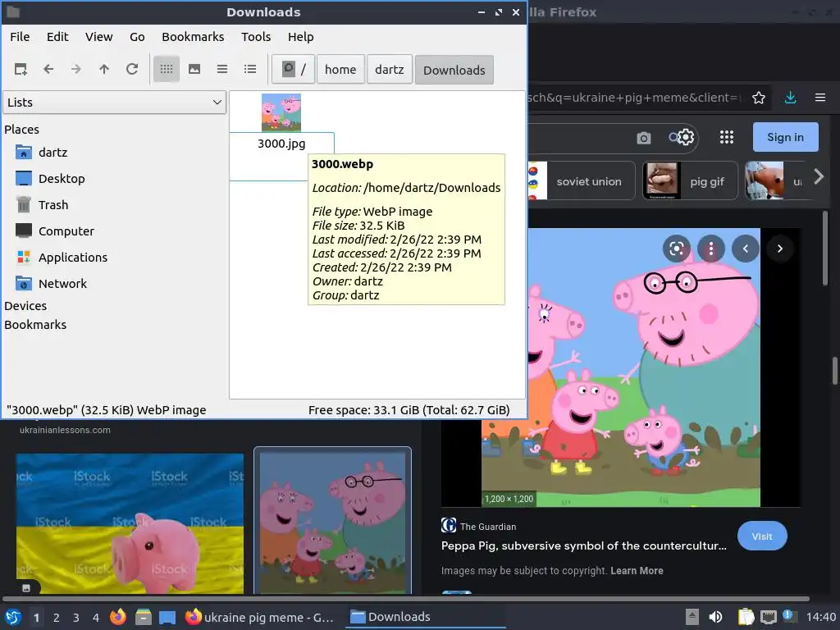The image size is (840, 630).
Task: Click the Learn More copyright link
Action: [x=637, y=571]
